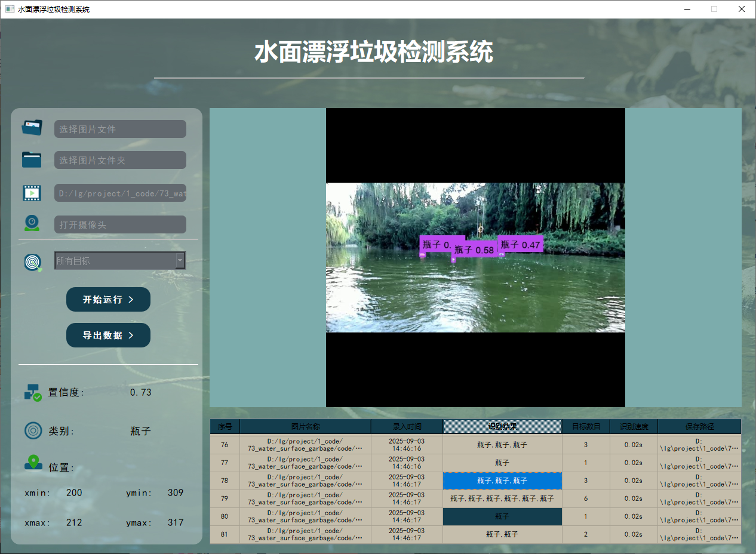Click the 选择图片文件夹 input field
756x554 pixels.
[120, 160]
